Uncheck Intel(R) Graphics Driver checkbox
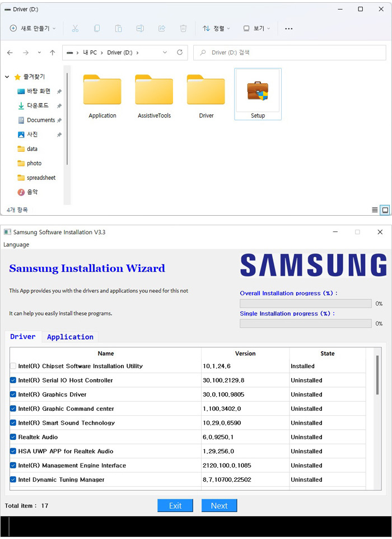The height and width of the screenshot is (539, 392). (x=13, y=394)
